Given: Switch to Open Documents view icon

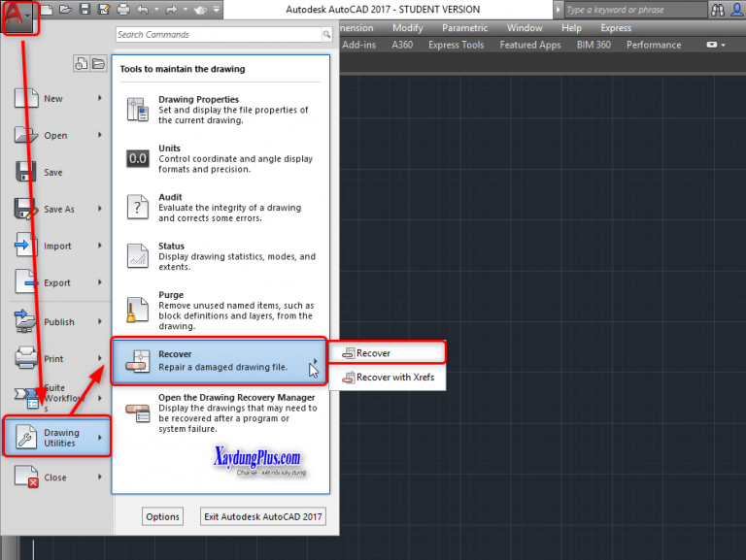Looking at the screenshot, I should [x=98, y=63].
